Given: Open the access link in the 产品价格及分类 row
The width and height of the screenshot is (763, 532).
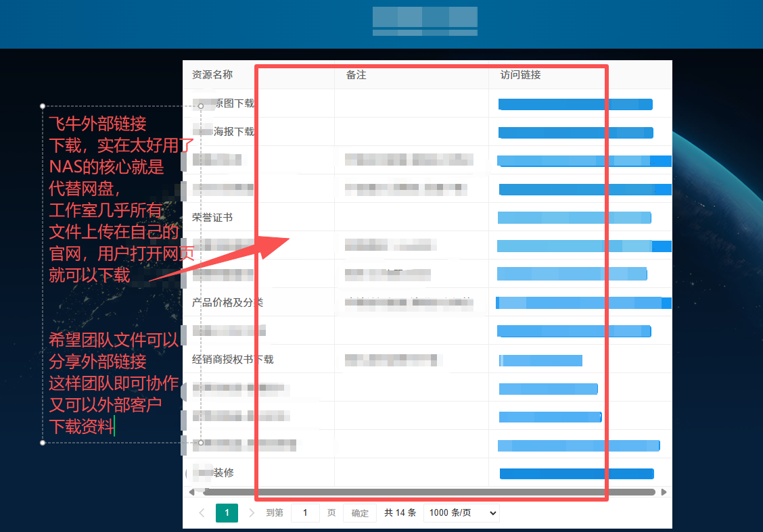Looking at the screenshot, I should (584, 303).
